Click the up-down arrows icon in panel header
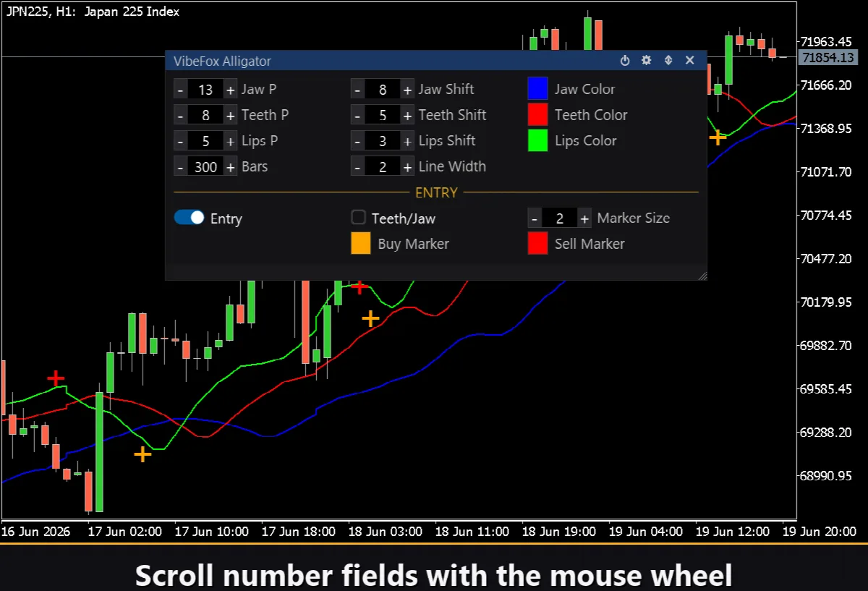This screenshot has width=868, height=591. [668, 61]
